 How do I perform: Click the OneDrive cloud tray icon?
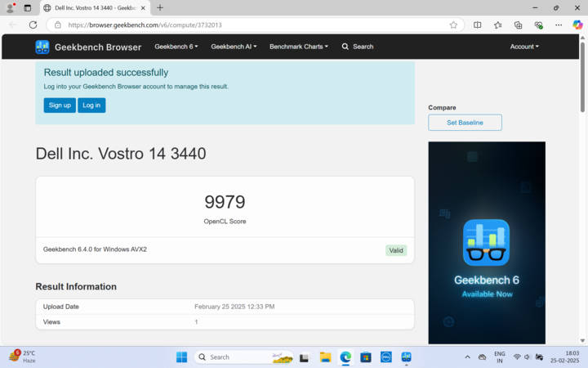(x=483, y=357)
